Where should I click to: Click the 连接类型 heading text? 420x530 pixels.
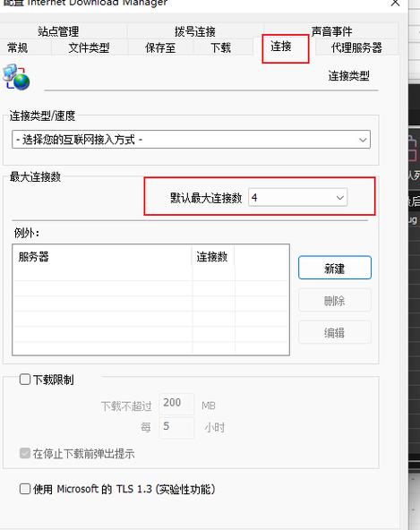tap(348, 75)
